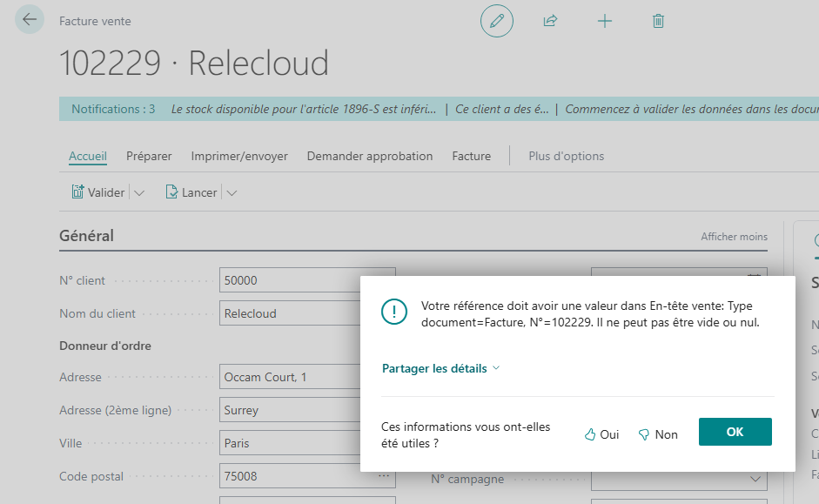Click the exclamation info icon in the dialog
Image resolution: width=819 pixels, height=504 pixels.
[x=395, y=312]
